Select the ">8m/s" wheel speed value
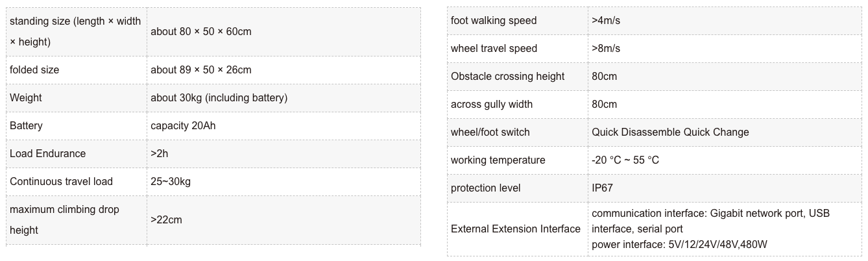Image resolution: width=868 pixels, height=261 pixels. coord(605,48)
